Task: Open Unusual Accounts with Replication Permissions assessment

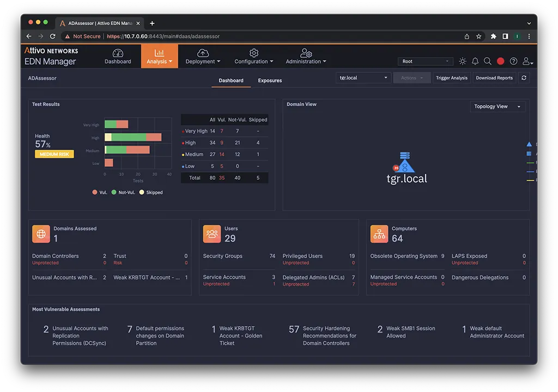Action: tap(76, 335)
